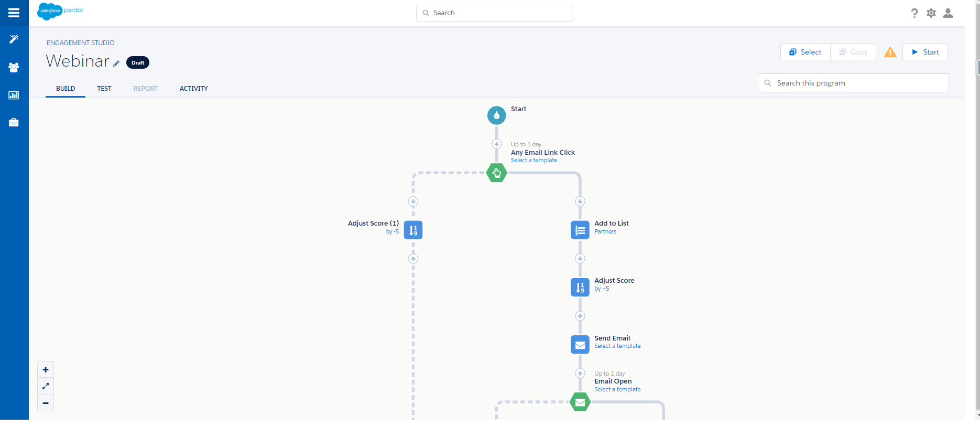Select the Add to List action node
This screenshot has height=426, width=980.
580,230
